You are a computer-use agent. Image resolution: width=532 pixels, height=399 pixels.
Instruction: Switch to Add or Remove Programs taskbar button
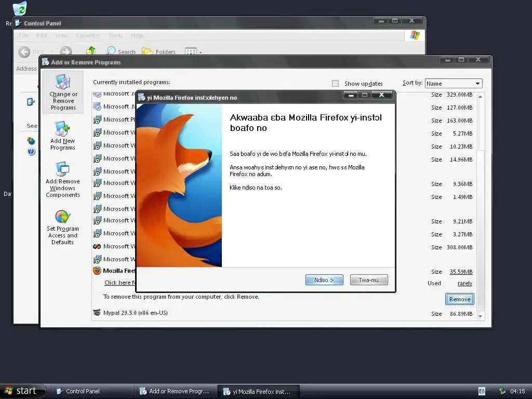(x=176, y=391)
